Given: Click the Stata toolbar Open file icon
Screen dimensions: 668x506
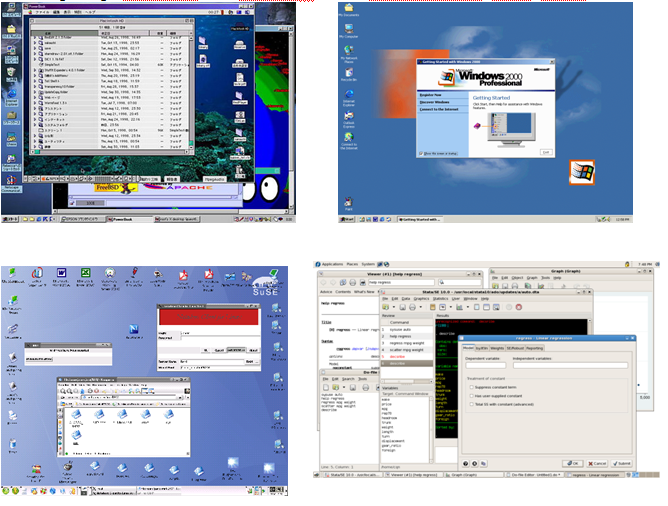Looking at the screenshot, I should pyautogui.click(x=386, y=307).
